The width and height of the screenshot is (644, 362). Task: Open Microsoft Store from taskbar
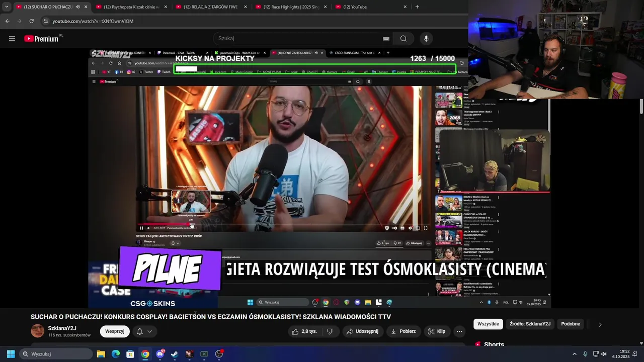(x=130, y=354)
